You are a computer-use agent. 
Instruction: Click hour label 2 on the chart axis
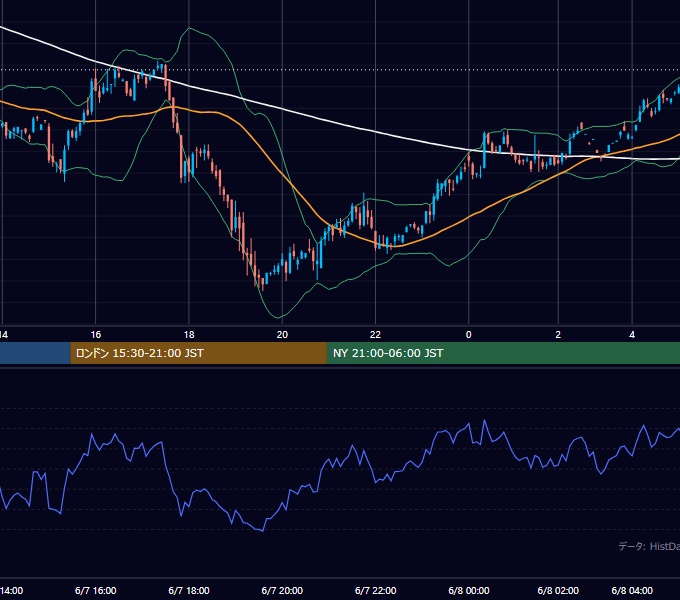[x=558, y=335]
